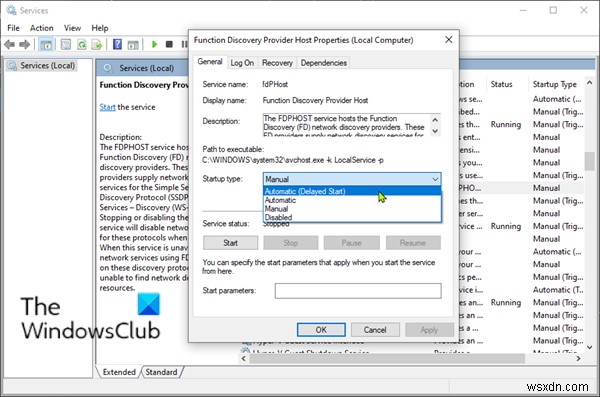Click the green Start Service play icon
The width and height of the screenshot is (600, 397).
(154, 44)
